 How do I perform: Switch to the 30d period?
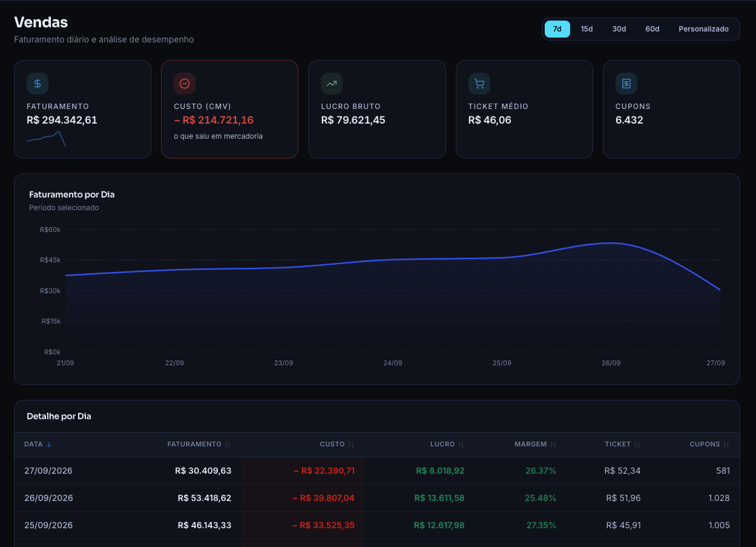(619, 29)
